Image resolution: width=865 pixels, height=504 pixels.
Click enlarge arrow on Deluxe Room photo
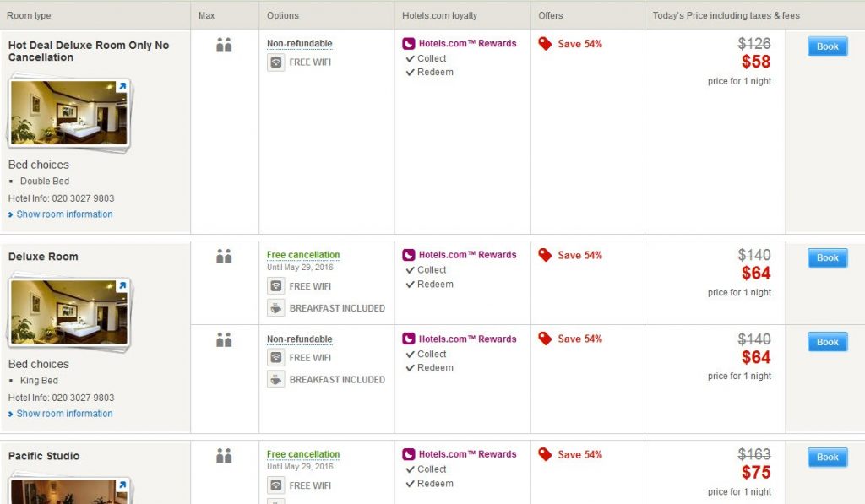pyautogui.click(x=121, y=287)
